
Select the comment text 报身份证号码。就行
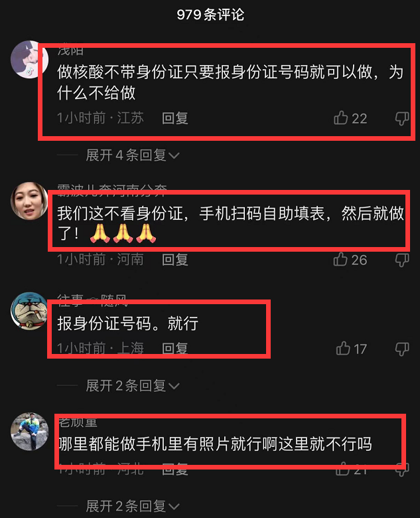(128, 323)
